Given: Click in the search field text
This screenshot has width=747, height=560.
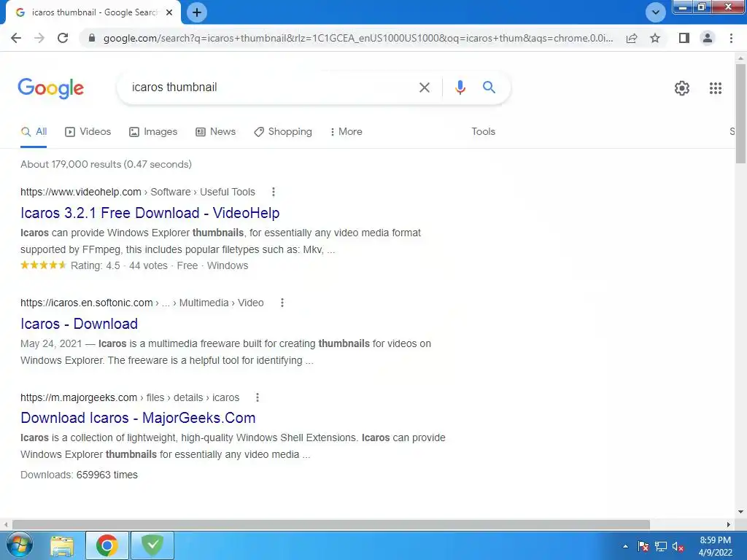Looking at the screenshot, I should [x=174, y=87].
